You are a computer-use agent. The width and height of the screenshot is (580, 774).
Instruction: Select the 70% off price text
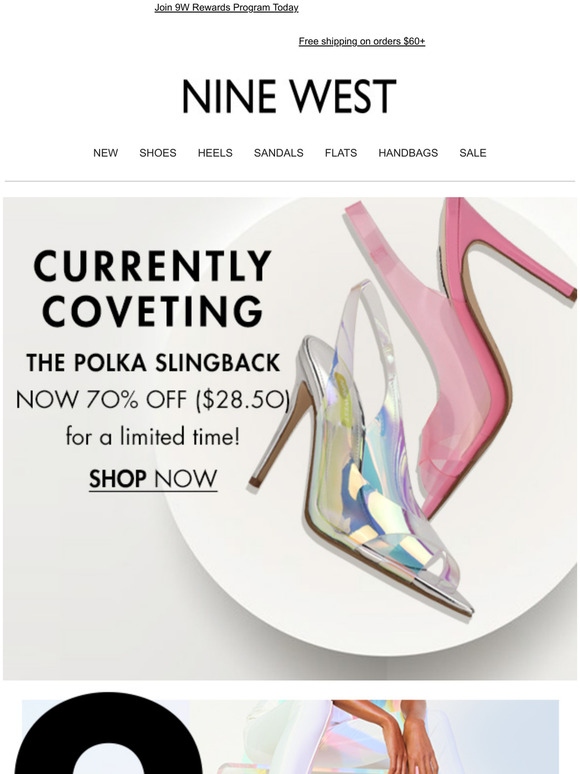(153, 399)
